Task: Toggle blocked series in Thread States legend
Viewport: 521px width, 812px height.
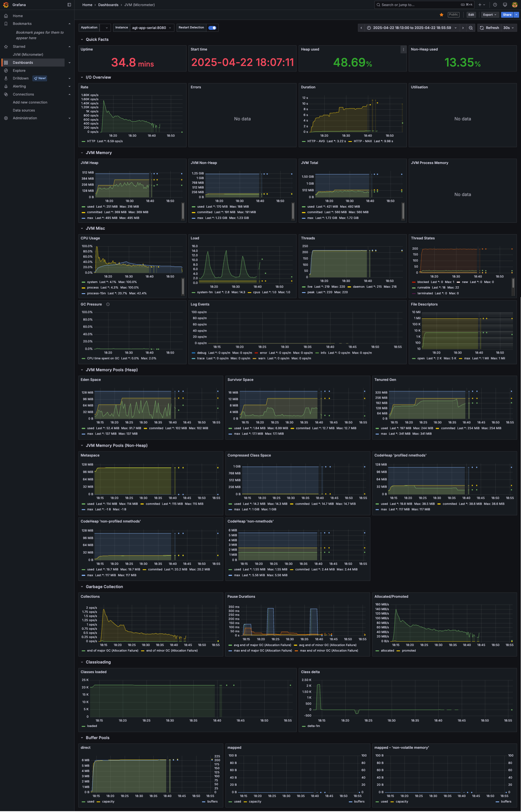Action: pyautogui.click(x=423, y=282)
